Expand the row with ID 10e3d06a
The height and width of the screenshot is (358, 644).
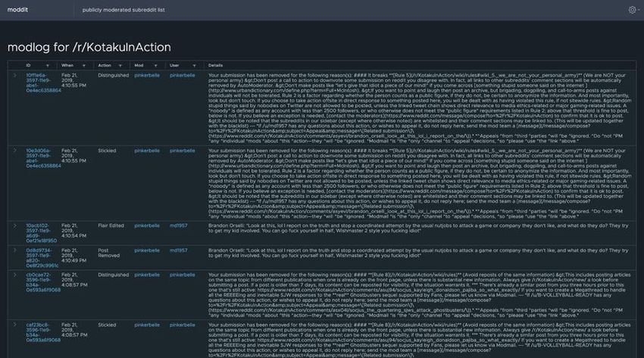[15, 151]
